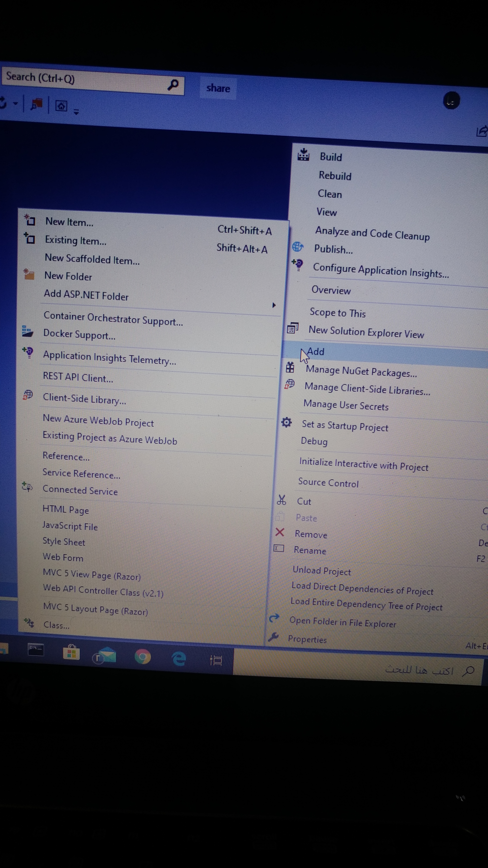Select New Azure WebJob Project
Screen dimensions: 488x868
pyautogui.click(x=98, y=421)
